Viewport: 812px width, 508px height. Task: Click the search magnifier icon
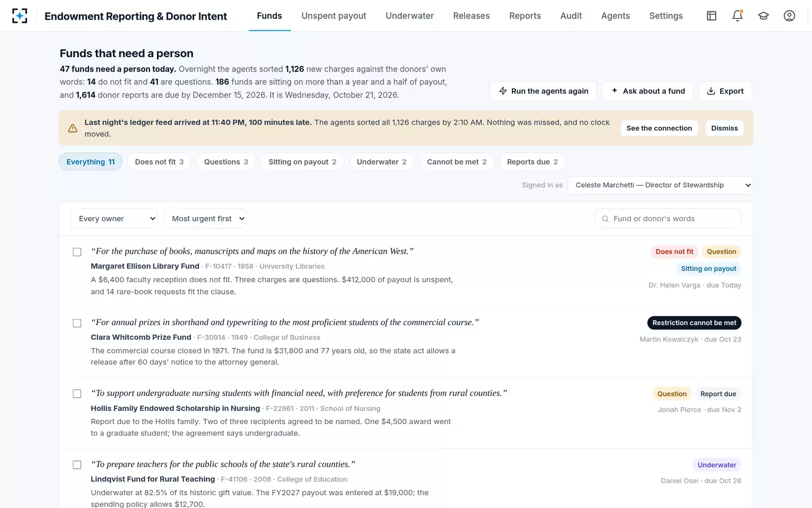point(605,219)
